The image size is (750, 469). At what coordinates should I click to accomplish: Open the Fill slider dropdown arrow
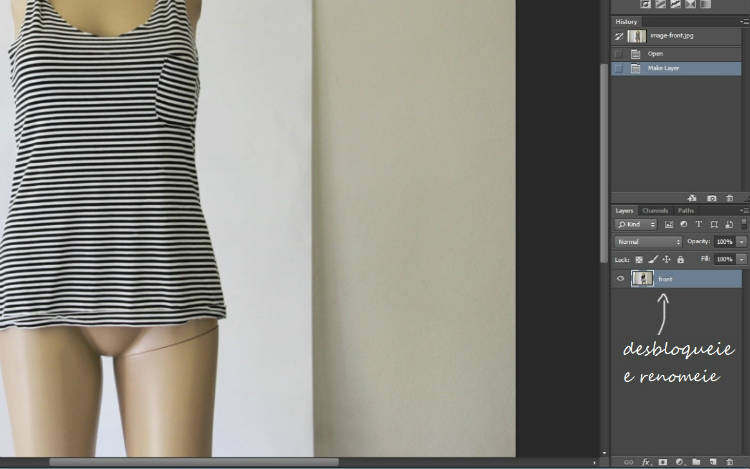741,259
